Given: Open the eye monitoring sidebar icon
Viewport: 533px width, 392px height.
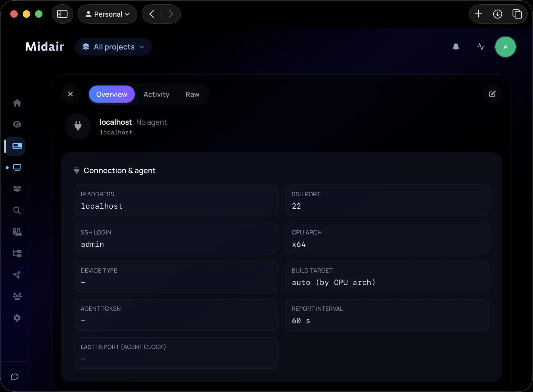Looking at the screenshot, I should tap(17, 124).
